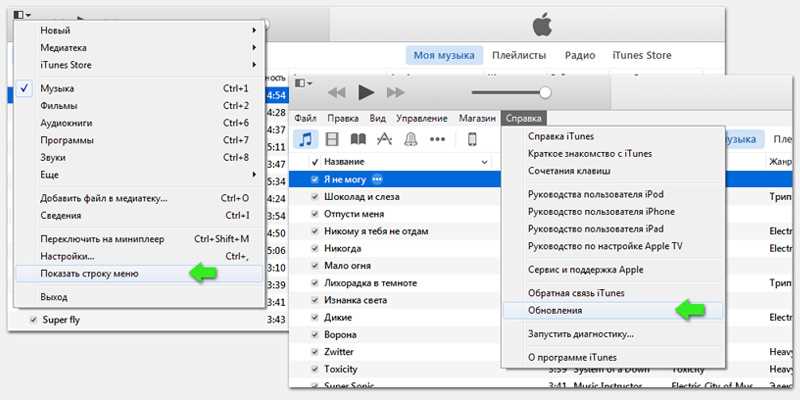Select Фильмы in the dropdown menu

pyautogui.click(x=140, y=106)
